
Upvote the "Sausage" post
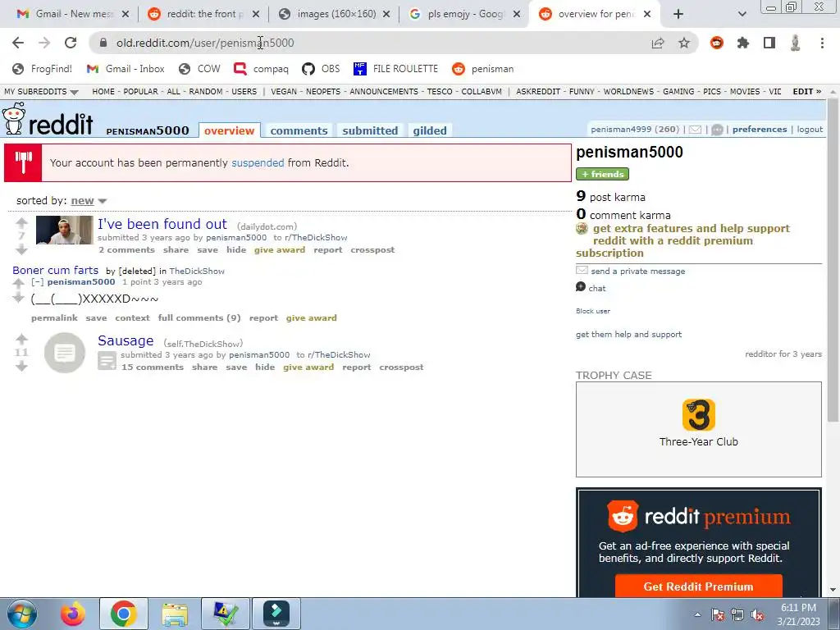click(21, 339)
